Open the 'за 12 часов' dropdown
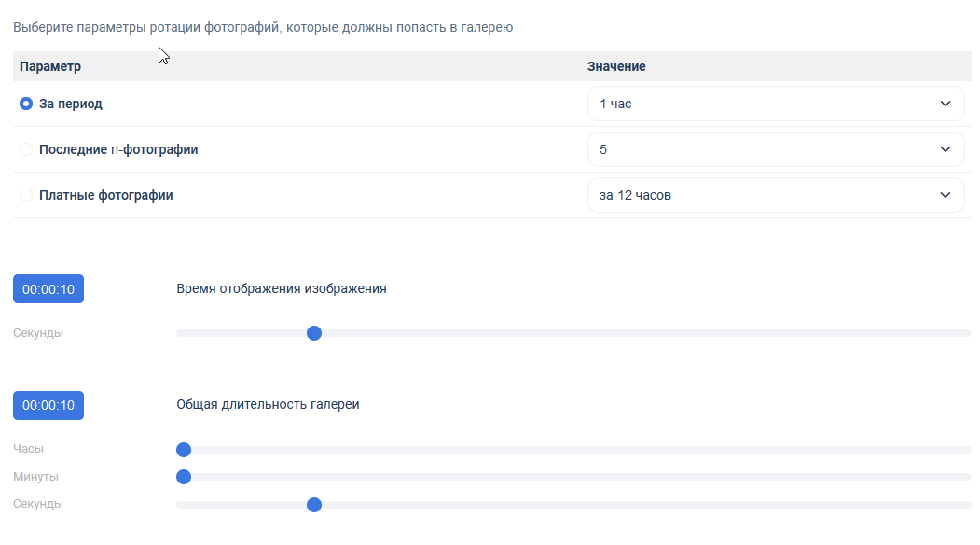980x545 pixels. point(775,195)
